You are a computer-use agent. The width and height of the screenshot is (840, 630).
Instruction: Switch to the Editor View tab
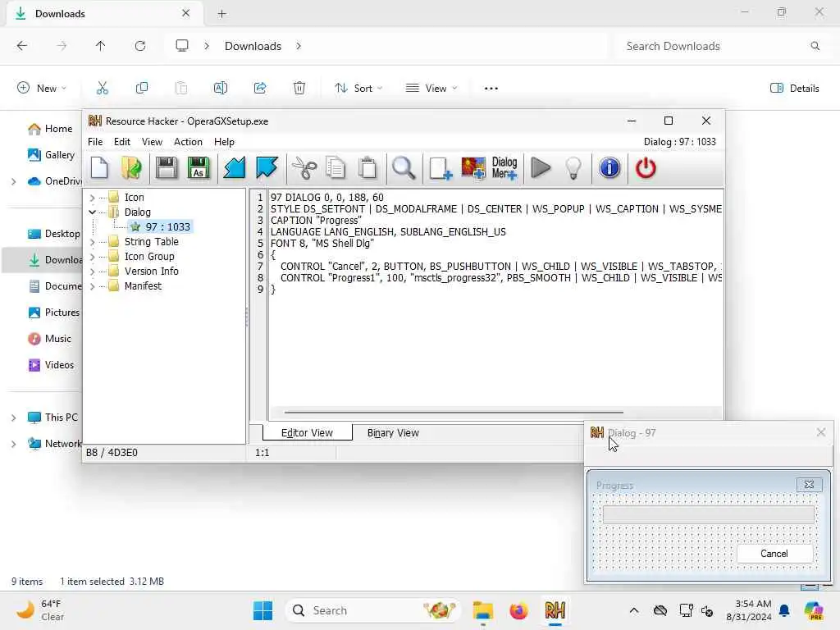(x=307, y=433)
